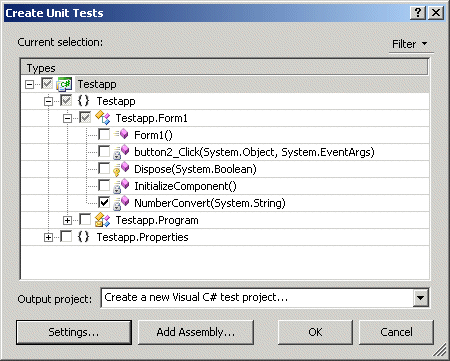This screenshot has height=361, width=450.
Task: Click the C# project icon beside Testapp
Action: tap(64, 84)
